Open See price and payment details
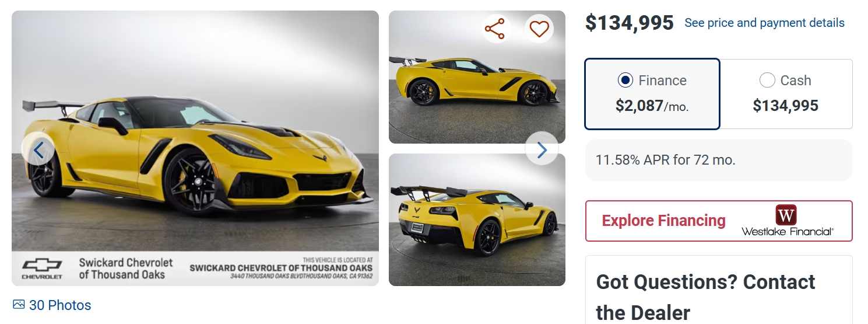Screen dimensions: 868x324 coord(764,23)
